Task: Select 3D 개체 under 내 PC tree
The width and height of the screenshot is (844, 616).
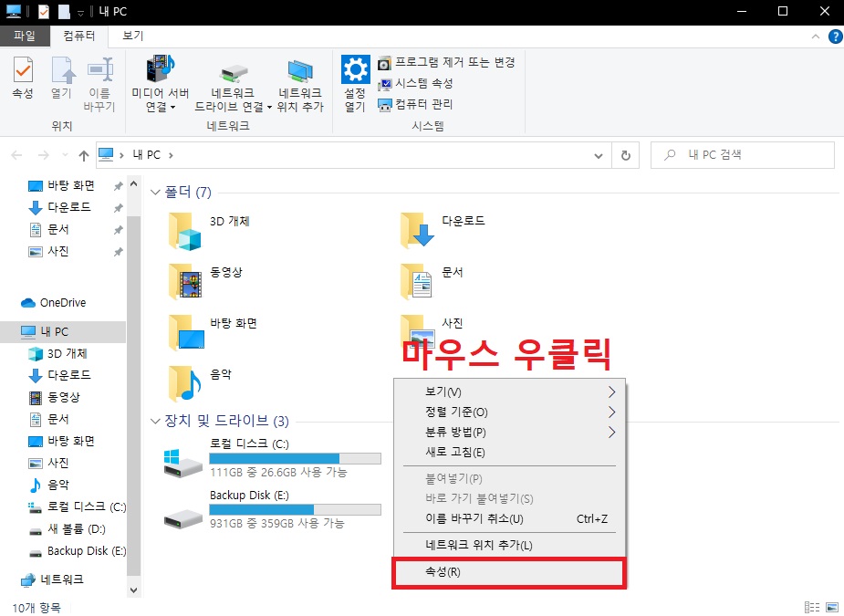Action: pyautogui.click(x=57, y=354)
